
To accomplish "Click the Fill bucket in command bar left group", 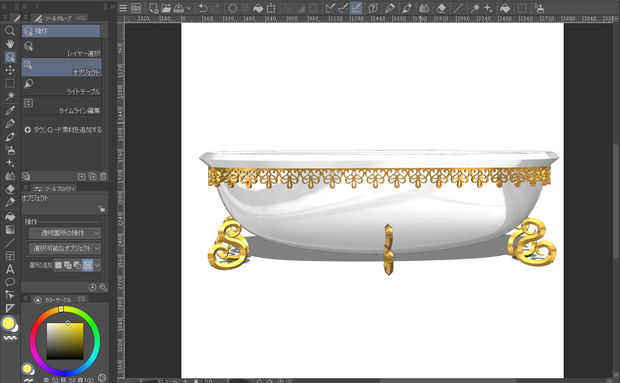I will (258, 8).
